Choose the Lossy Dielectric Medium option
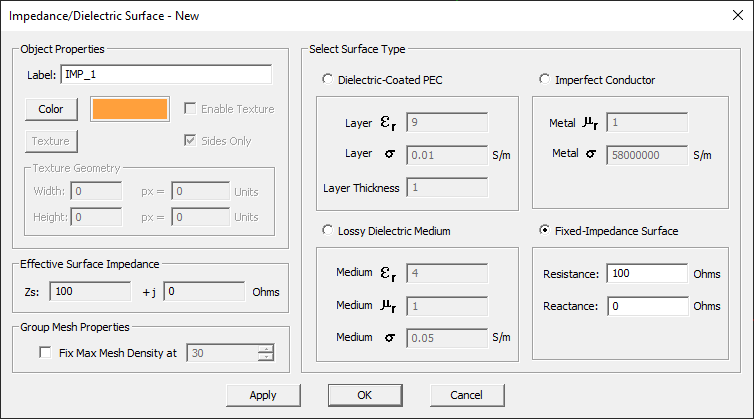The height and width of the screenshot is (419, 754). tap(327, 230)
